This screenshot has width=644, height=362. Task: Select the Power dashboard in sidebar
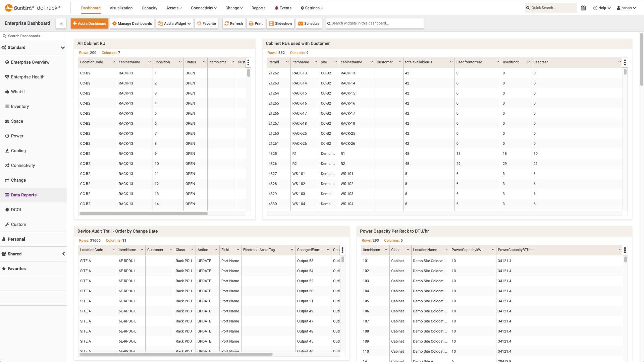(x=17, y=136)
